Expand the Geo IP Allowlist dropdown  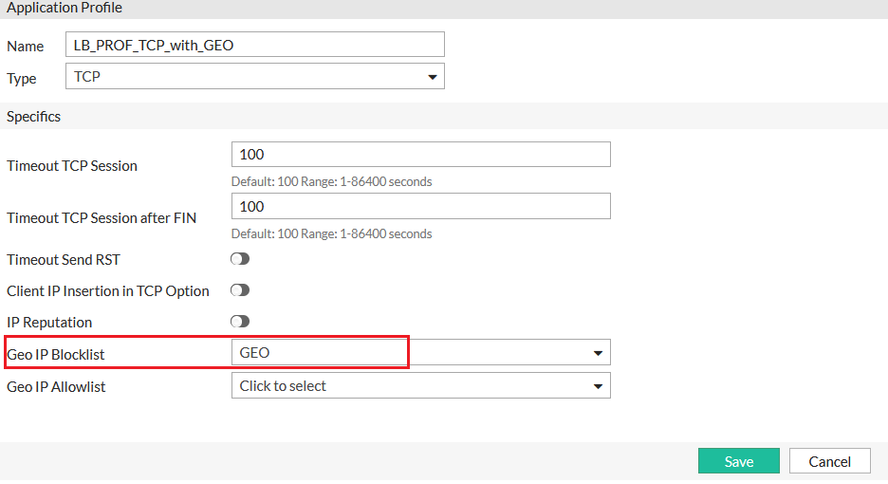420,386
